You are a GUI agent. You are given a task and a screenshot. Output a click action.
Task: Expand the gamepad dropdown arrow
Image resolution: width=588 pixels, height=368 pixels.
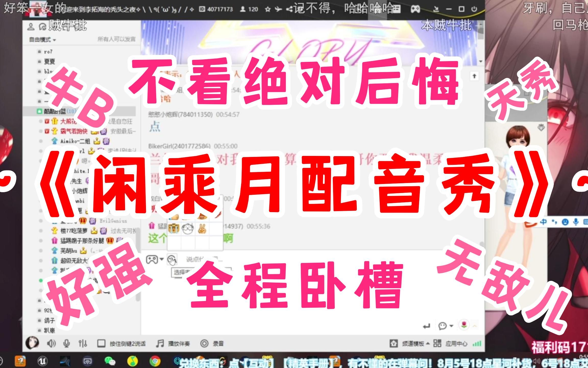coord(162,260)
